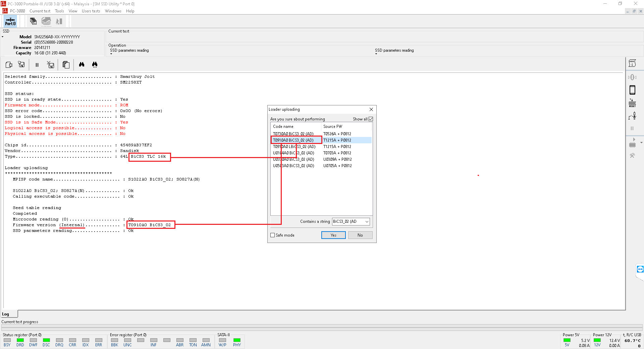Click the copy log pages icon

(66, 65)
